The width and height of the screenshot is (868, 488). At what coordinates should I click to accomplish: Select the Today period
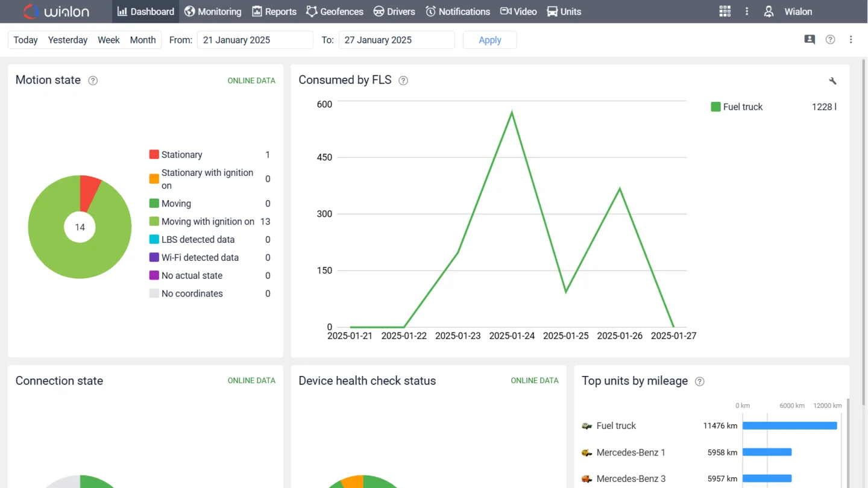point(25,40)
